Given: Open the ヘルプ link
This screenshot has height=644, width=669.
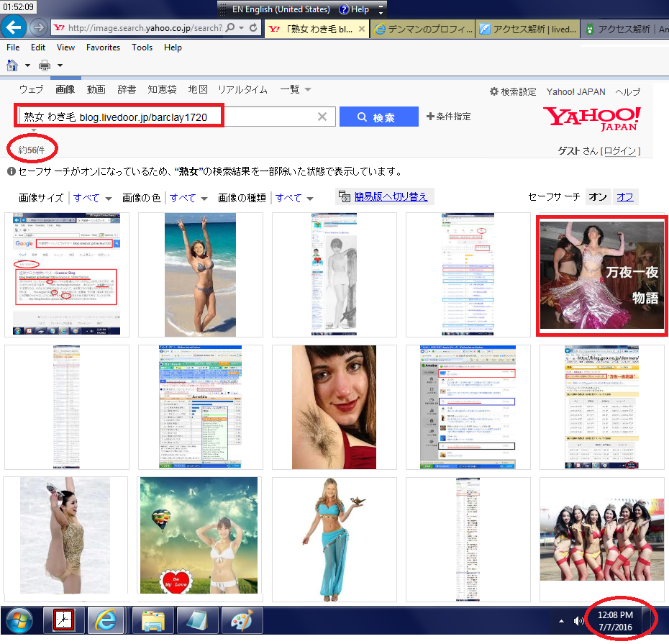Looking at the screenshot, I should point(627,92).
